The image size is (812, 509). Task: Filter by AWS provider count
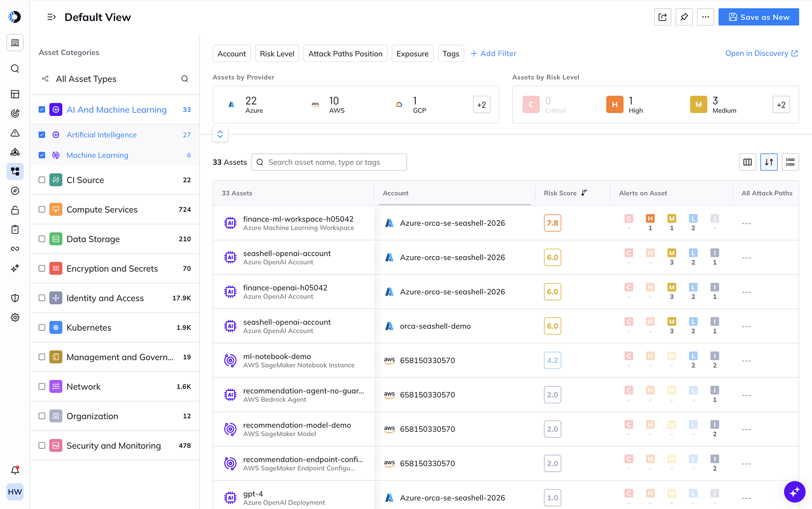click(328, 105)
